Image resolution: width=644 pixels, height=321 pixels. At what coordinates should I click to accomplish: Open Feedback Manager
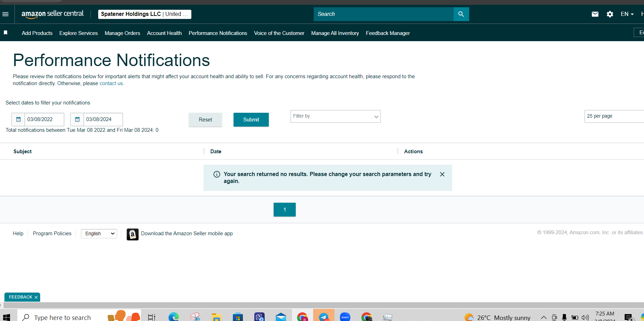[x=388, y=33]
